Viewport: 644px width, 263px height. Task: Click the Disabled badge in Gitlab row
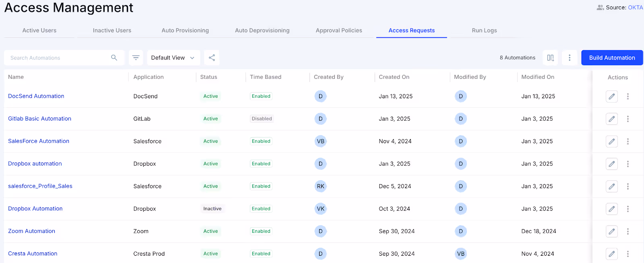point(262,119)
